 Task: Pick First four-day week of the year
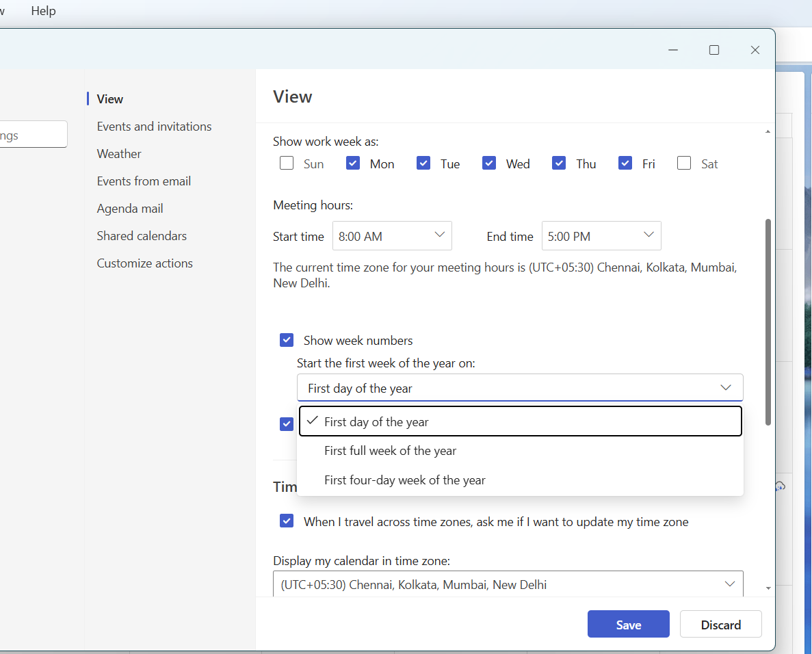pyautogui.click(x=521, y=480)
